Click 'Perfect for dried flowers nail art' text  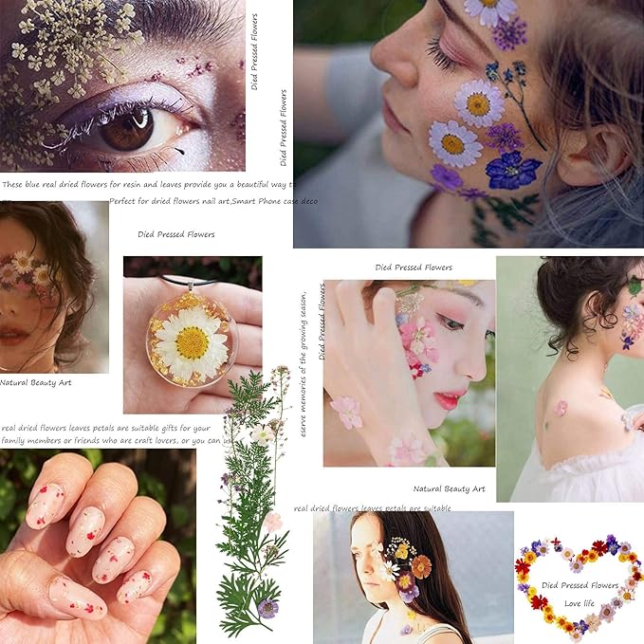(213, 201)
